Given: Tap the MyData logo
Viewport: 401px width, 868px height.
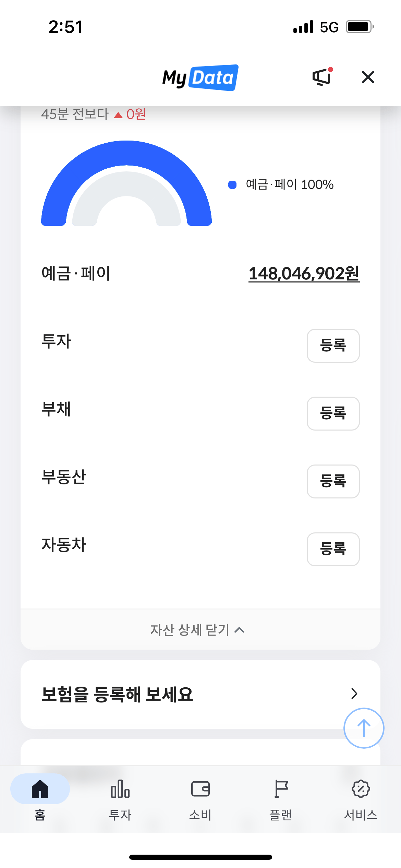Looking at the screenshot, I should (200, 77).
